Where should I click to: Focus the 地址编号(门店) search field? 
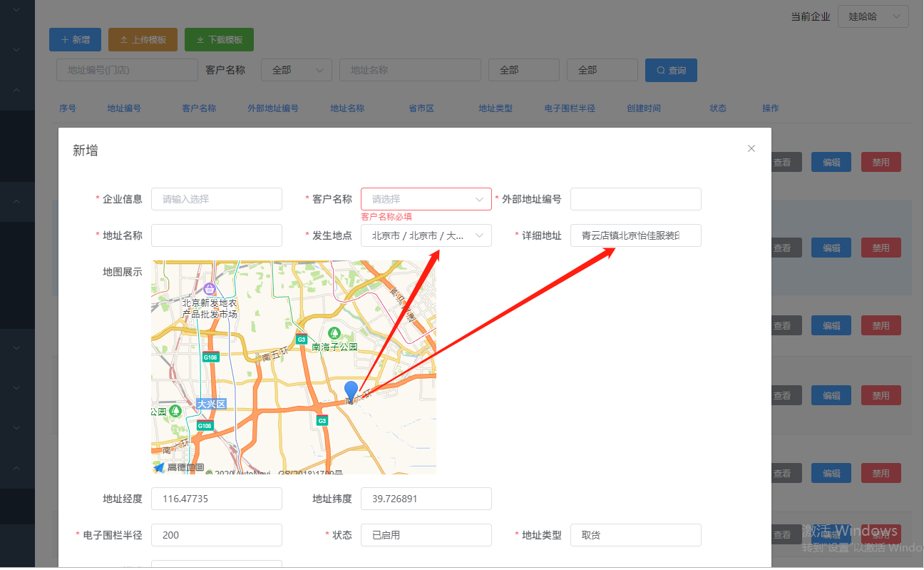click(127, 70)
